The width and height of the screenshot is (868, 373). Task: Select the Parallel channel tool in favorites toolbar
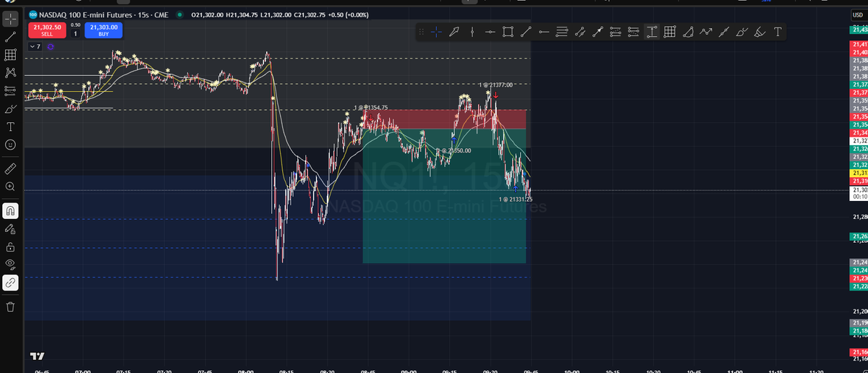[580, 32]
